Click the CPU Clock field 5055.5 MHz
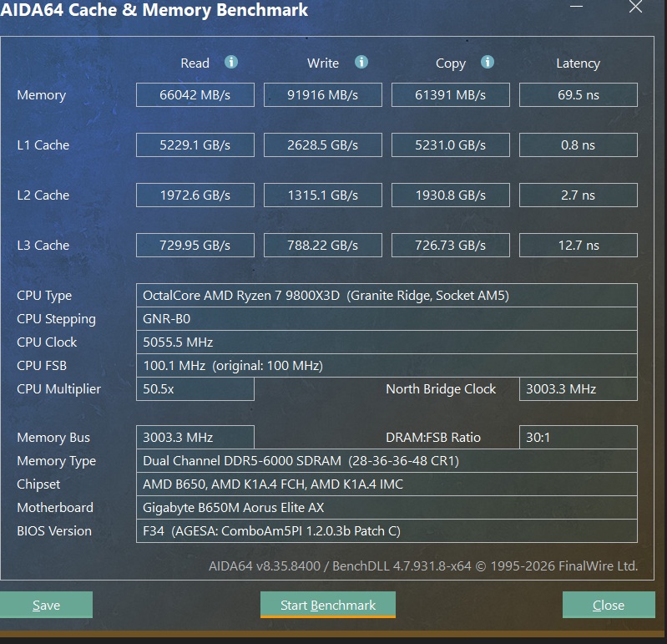Screen dimensions: 667x644 (387, 342)
